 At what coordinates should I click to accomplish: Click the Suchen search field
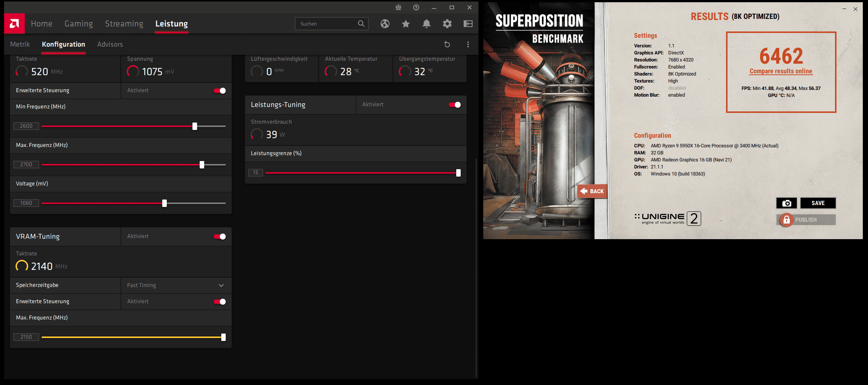[x=332, y=24]
